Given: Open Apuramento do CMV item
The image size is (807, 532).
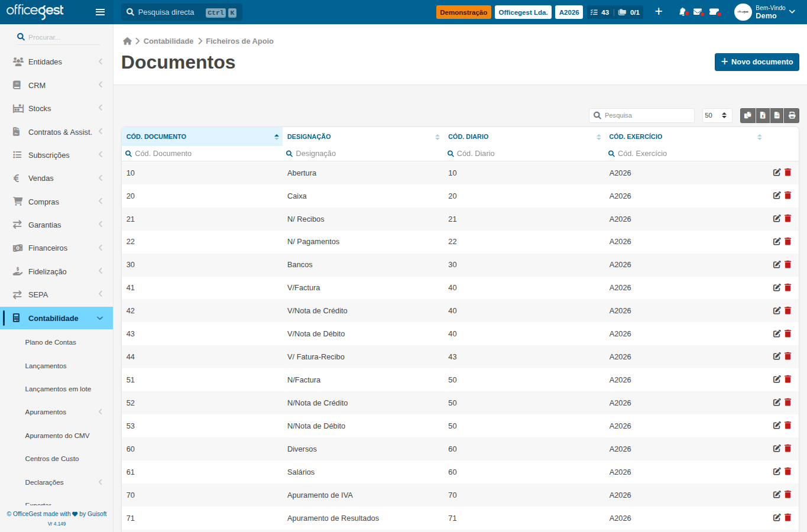Looking at the screenshot, I should click(57, 436).
